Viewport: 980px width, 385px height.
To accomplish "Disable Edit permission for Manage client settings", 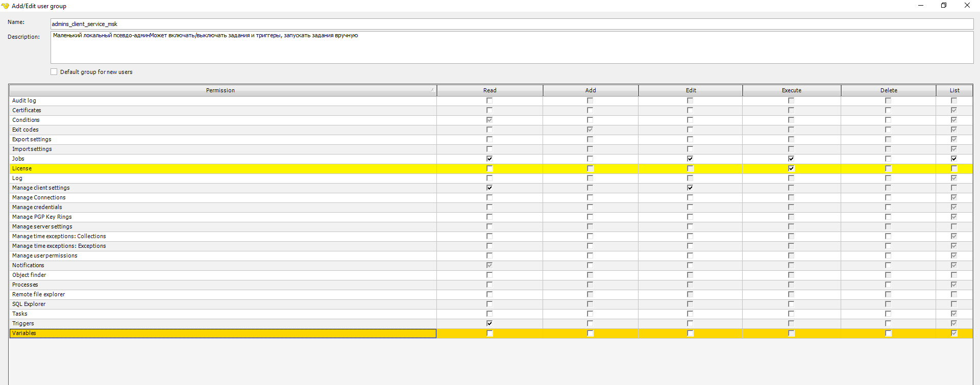I will 690,188.
